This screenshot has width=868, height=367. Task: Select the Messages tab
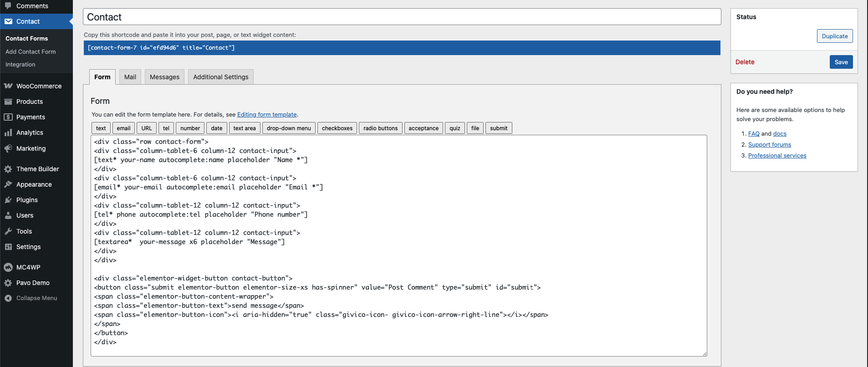pyautogui.click(x=164, y=77)
